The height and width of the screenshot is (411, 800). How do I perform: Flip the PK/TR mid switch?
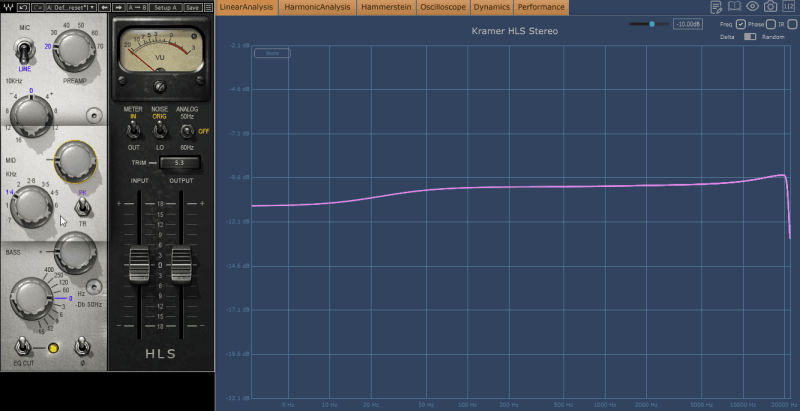(82, 207)
